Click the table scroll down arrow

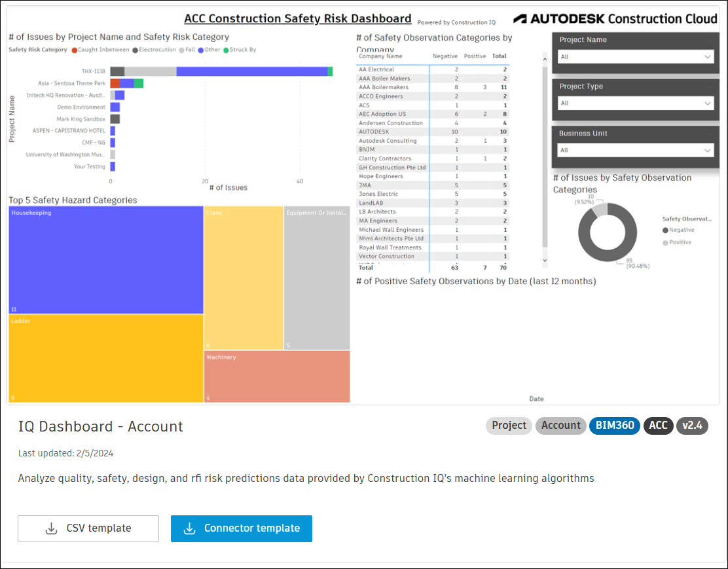click(545, 261)
